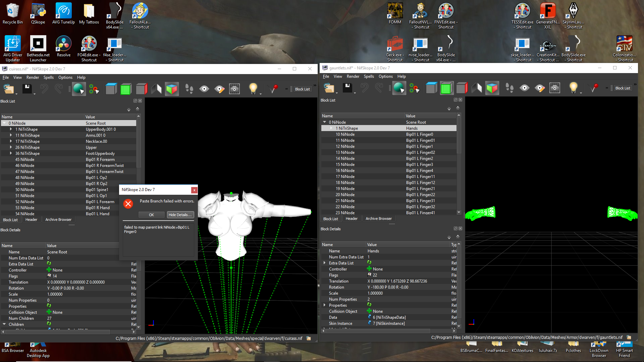Expand Extra Data List in gauntlets Block Details
644x362 pixels.
pos(324,263)
